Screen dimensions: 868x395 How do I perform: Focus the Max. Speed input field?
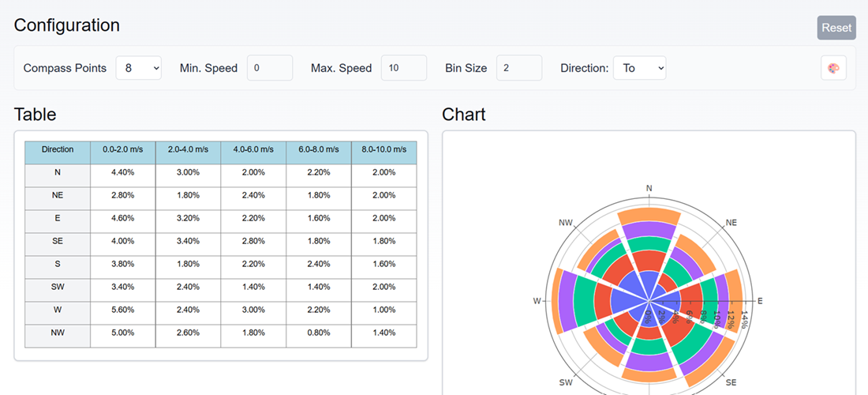(403, 68)
